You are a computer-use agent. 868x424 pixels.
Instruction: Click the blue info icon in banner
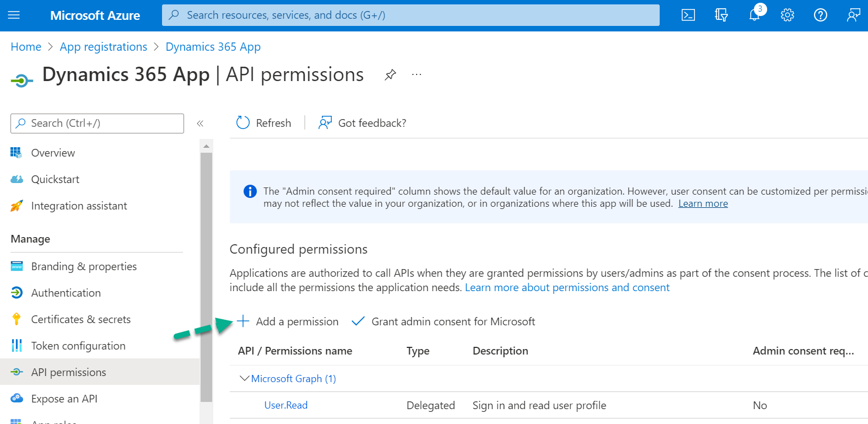(x=250, y=191)
